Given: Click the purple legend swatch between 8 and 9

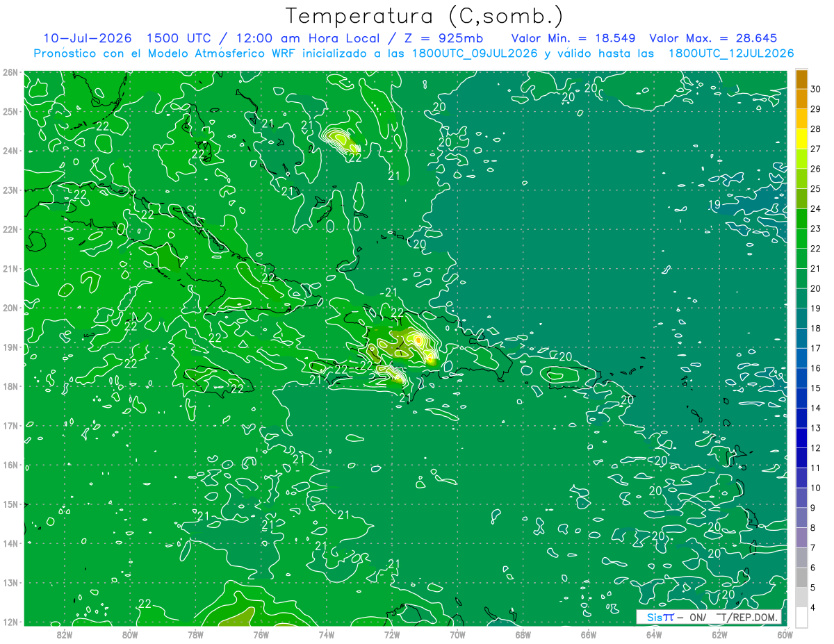Looking at the screenshot, I should [801, 518].
